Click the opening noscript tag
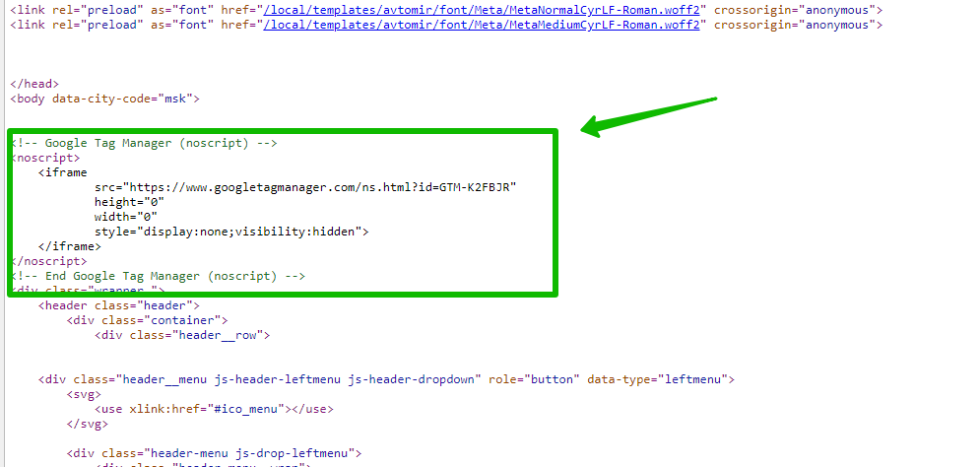 pos(45,158)
